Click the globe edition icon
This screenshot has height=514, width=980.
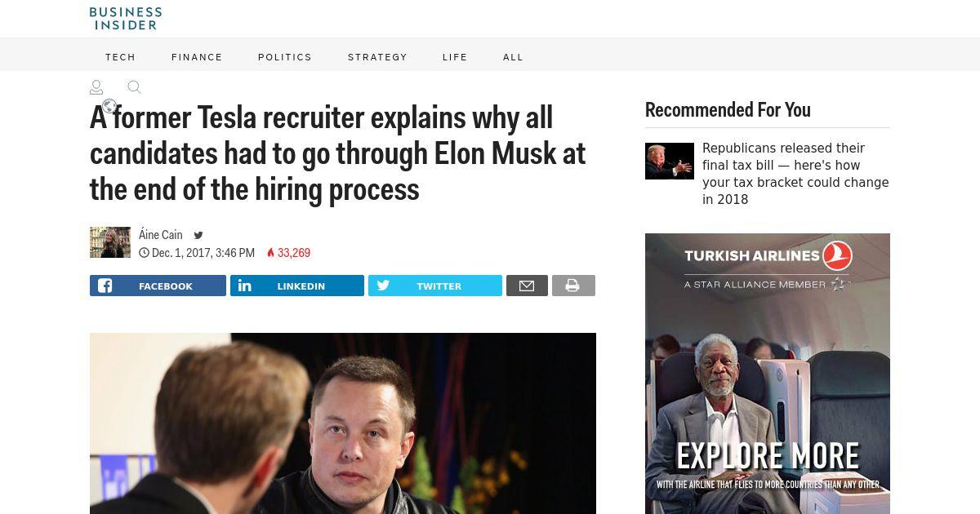point(109,106)
